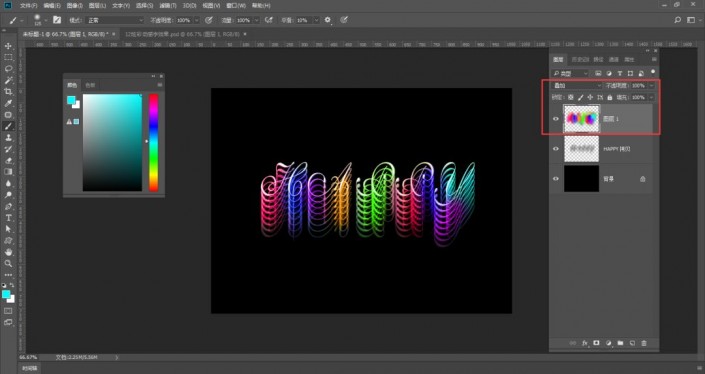The height and width of the screenshot is (374, 705).
Task: Select the History Brush tool
Action: (x=8, y=149)
